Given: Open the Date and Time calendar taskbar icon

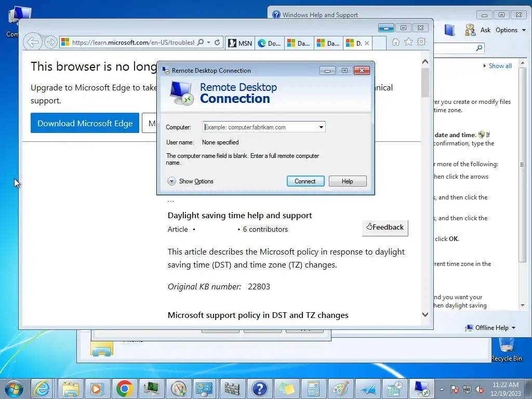Looking at the screenshot, I should (x=394, y=389).
